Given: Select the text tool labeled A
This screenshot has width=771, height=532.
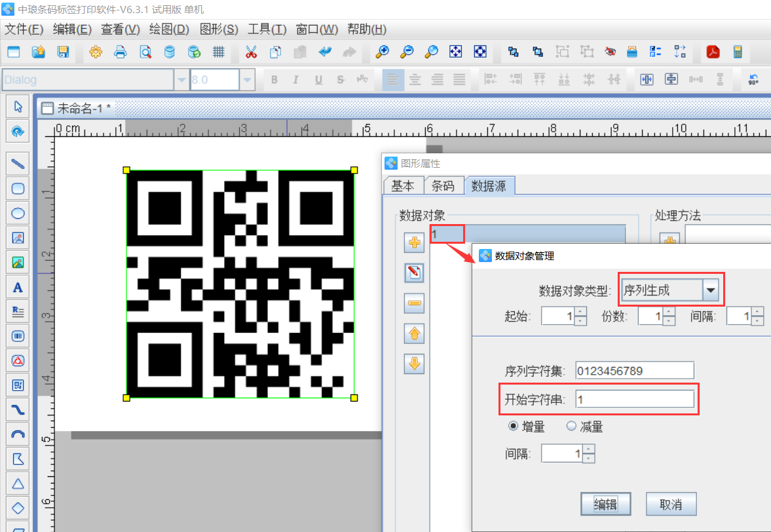Looking at the screenshot, I should [x=18, y=286].
